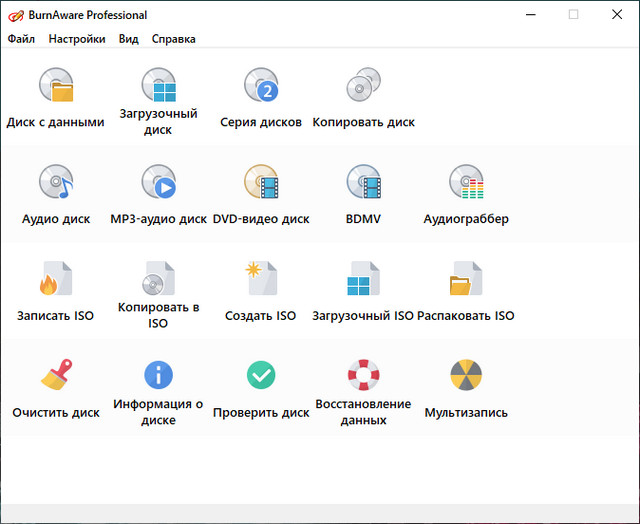
Task: Choose MP3-аудио диск option
Action: [x=158, y=184]
